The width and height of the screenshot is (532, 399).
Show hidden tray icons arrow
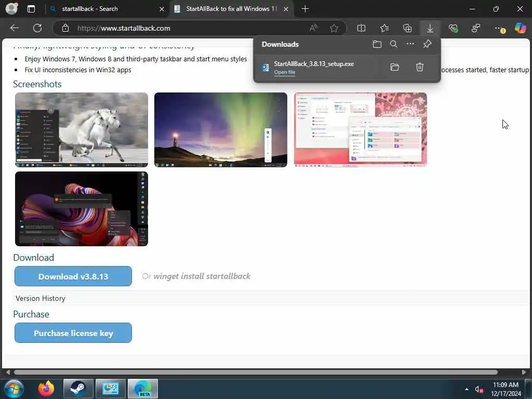(467, 389)
